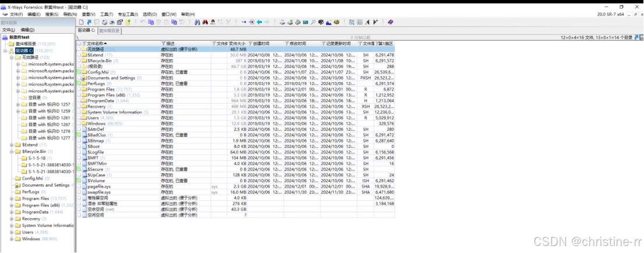
Task: Tick the checkbox for $Extend row
Action: coord(79,55)
